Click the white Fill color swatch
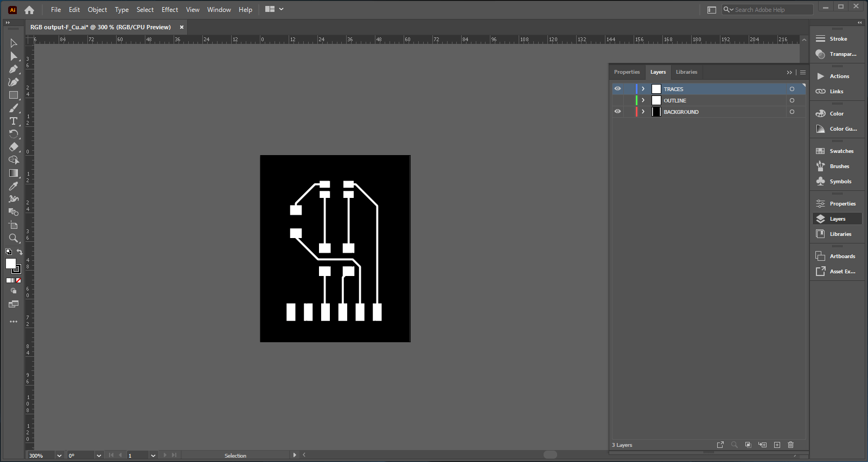868x462 pixels. coord(10,264)
